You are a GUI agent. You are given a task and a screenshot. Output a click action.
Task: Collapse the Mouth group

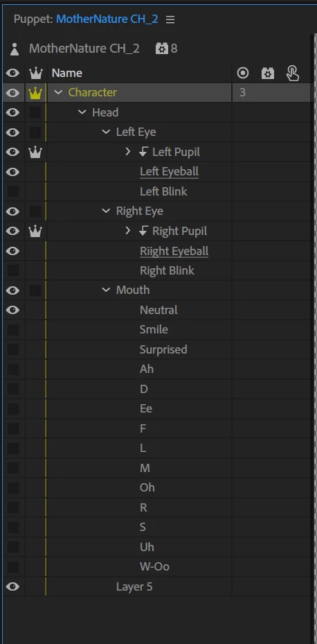point(106,290)
